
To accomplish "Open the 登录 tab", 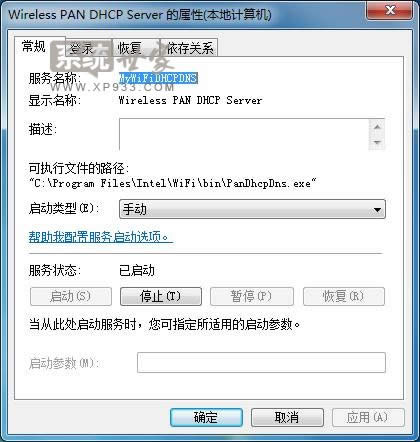I will (82, 48).
